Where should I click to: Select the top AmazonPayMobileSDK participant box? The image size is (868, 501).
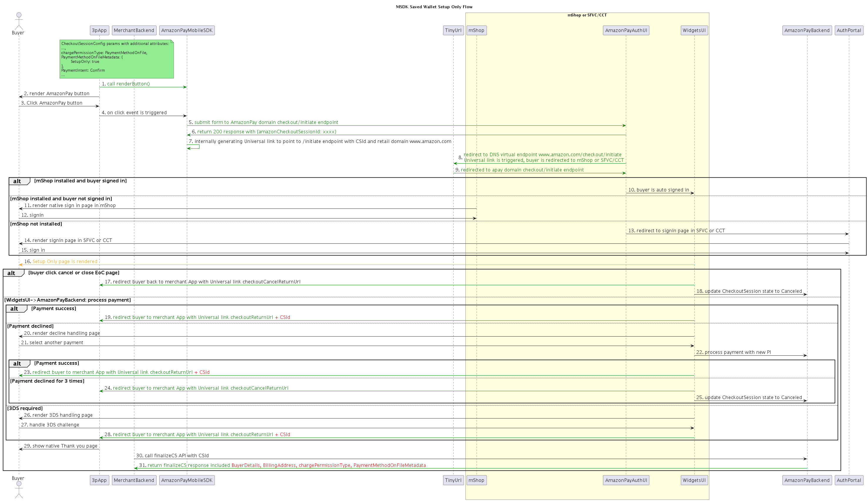click(187, 30)
